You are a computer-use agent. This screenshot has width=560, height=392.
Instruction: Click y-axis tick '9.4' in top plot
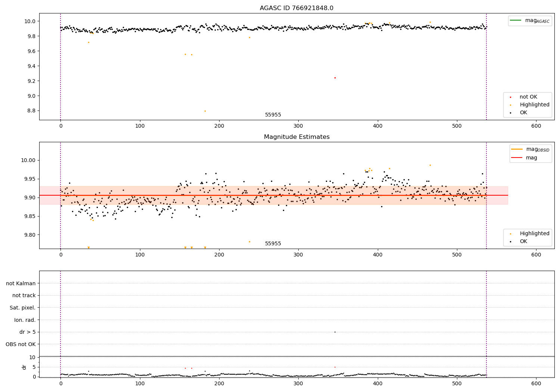(x=31, y=66)
